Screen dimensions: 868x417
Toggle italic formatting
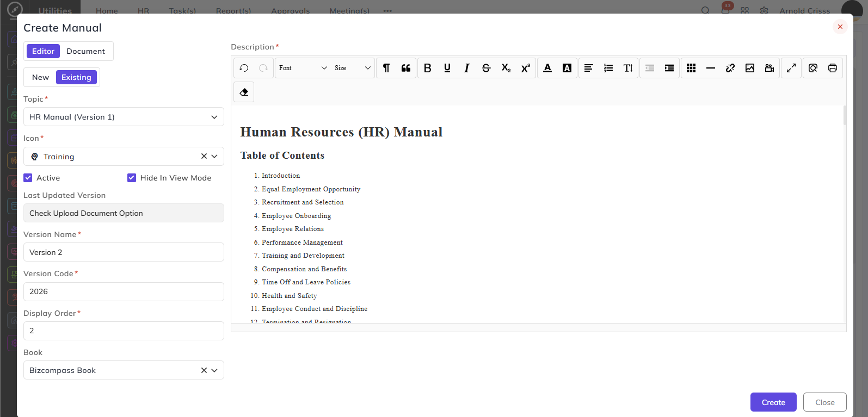coord(467,68)
